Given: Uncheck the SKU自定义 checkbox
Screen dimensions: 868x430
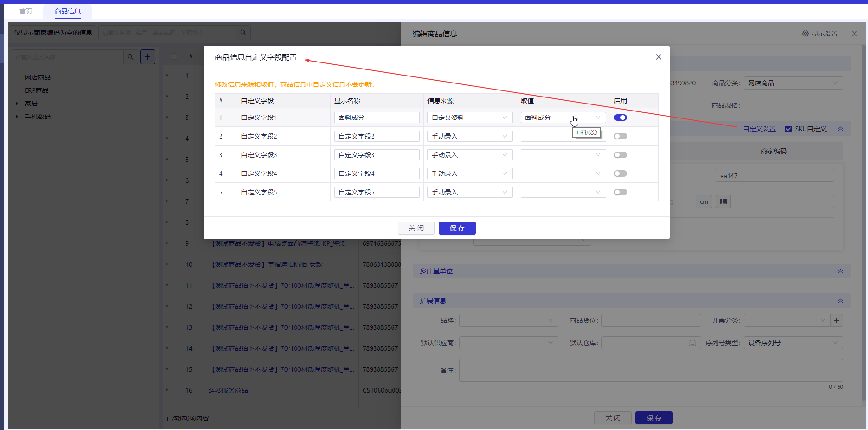Looking at the screenshot, I should (x=788, y=129).
